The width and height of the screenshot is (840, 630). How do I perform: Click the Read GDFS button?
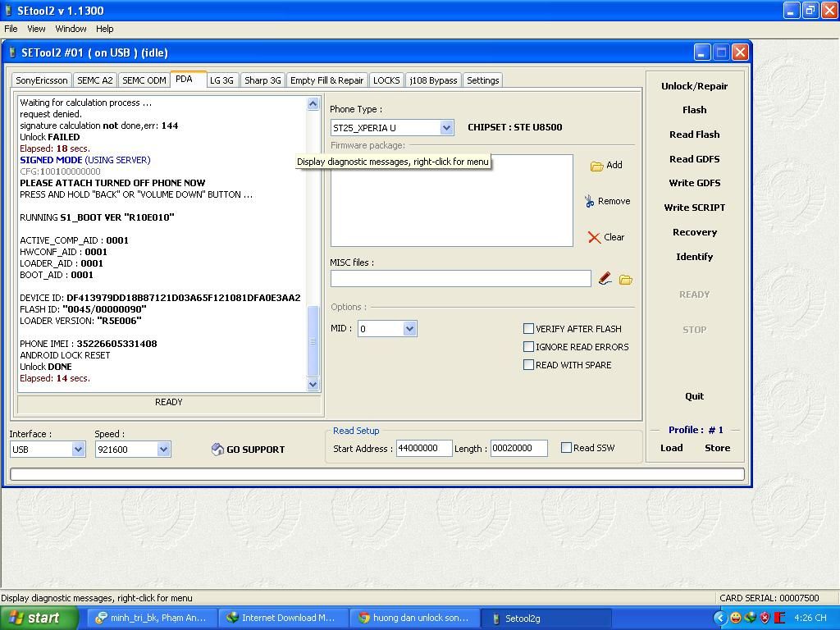(694, 159)
